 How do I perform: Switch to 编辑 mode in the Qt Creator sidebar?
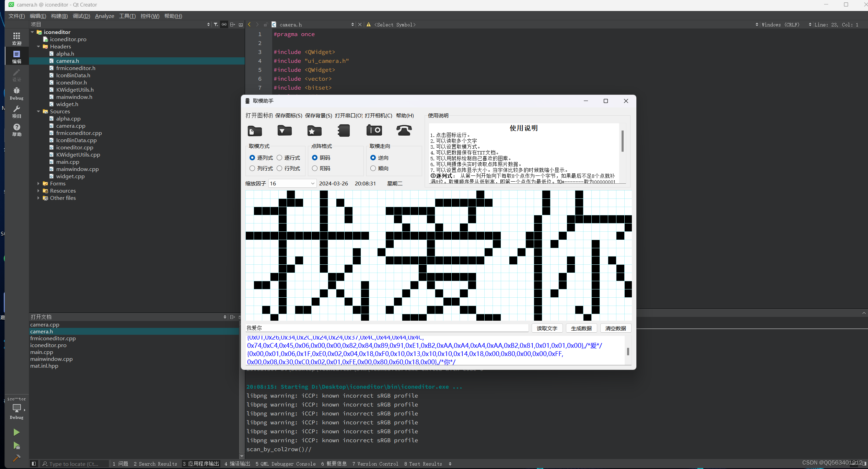click(16, 56)
